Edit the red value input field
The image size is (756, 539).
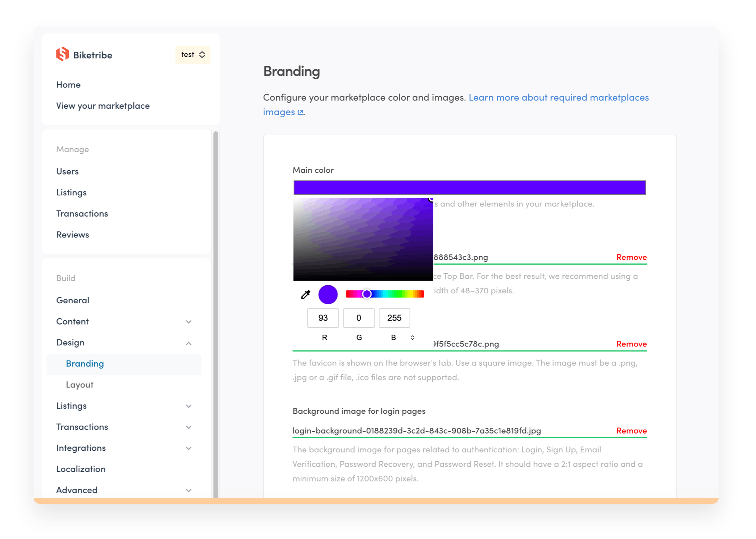pyautogui.click(x=323, y=318)
